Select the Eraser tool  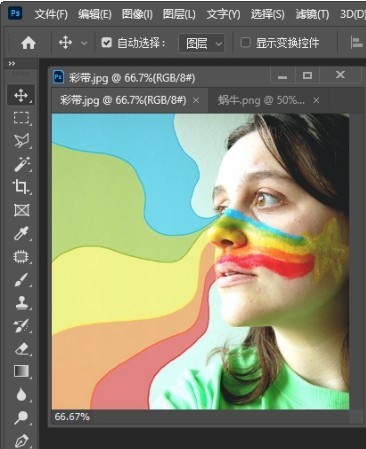[21, 349]
